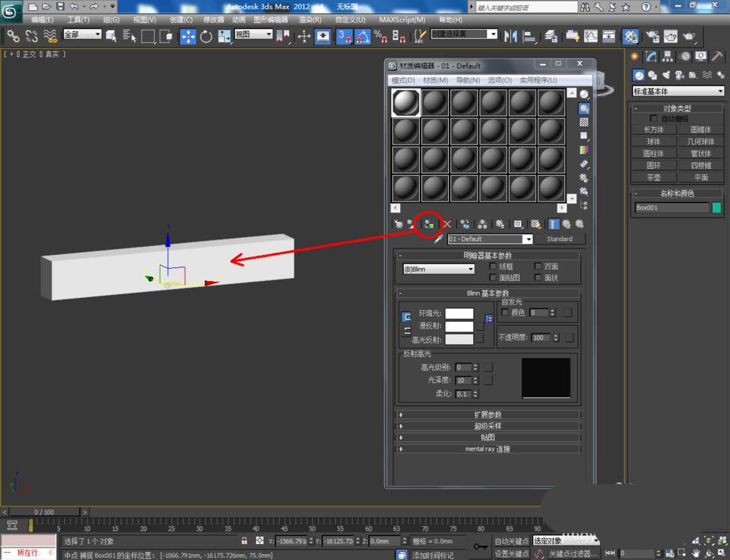Enable the 双面 (2-Sided) checkbox
730x560 pixels.
click(538, 266)
